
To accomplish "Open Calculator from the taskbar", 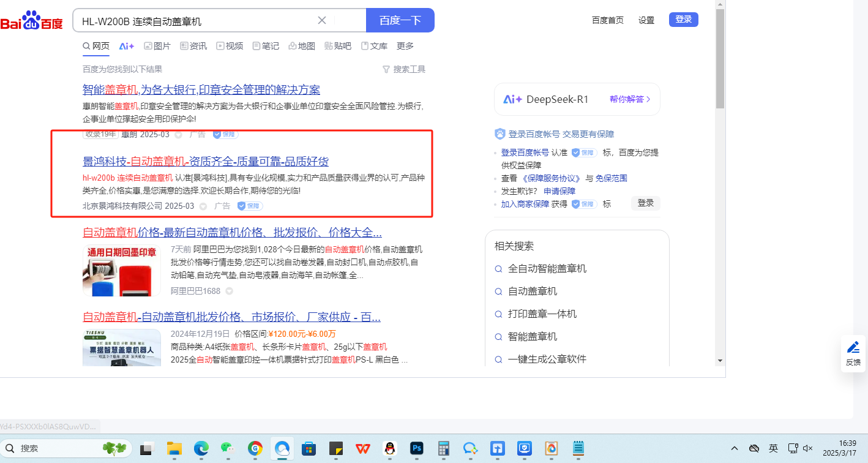I will [x=444, y=448].
